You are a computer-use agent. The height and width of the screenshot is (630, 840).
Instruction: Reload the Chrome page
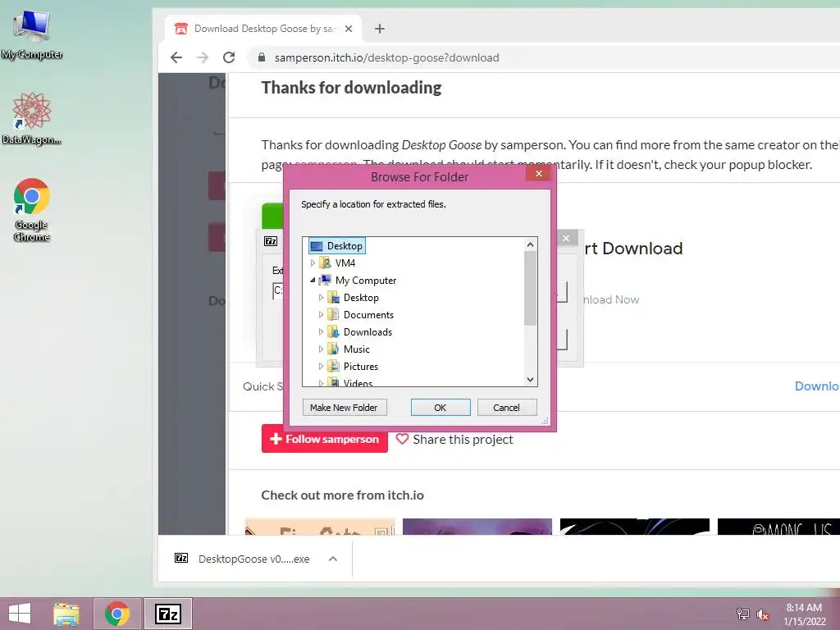tap(229, 57)
